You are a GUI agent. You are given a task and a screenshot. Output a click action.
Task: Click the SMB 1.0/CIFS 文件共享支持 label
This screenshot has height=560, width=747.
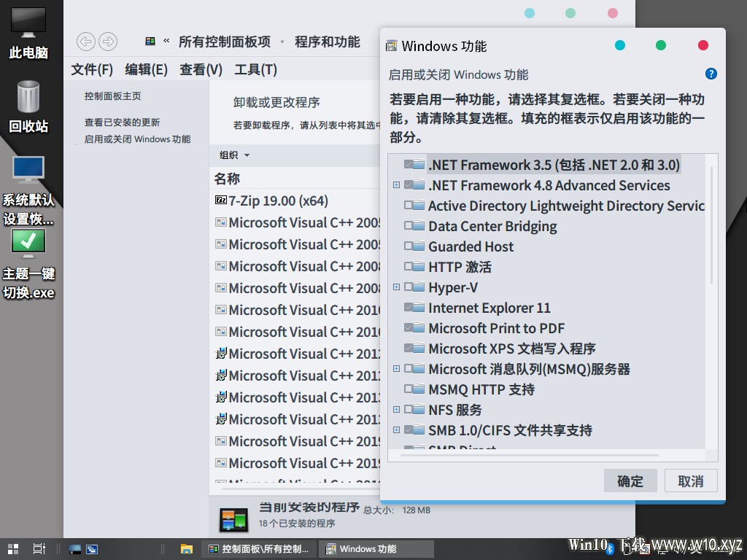click(510, 430)
